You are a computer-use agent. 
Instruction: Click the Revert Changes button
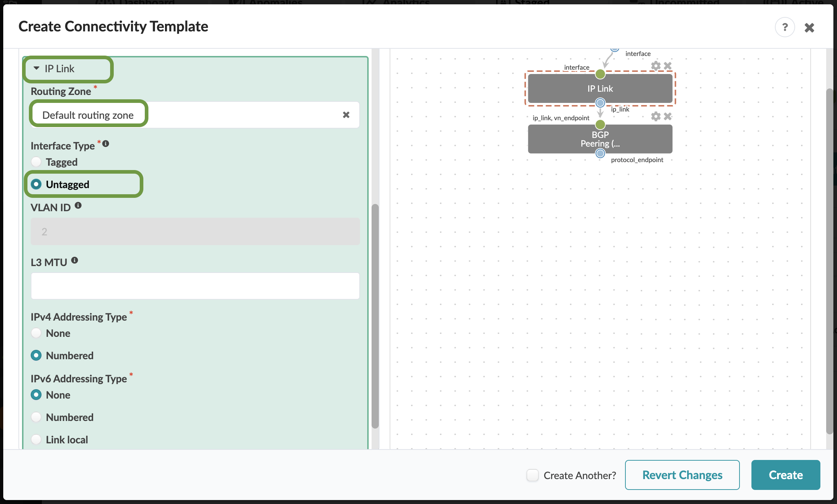click(682, 475)
